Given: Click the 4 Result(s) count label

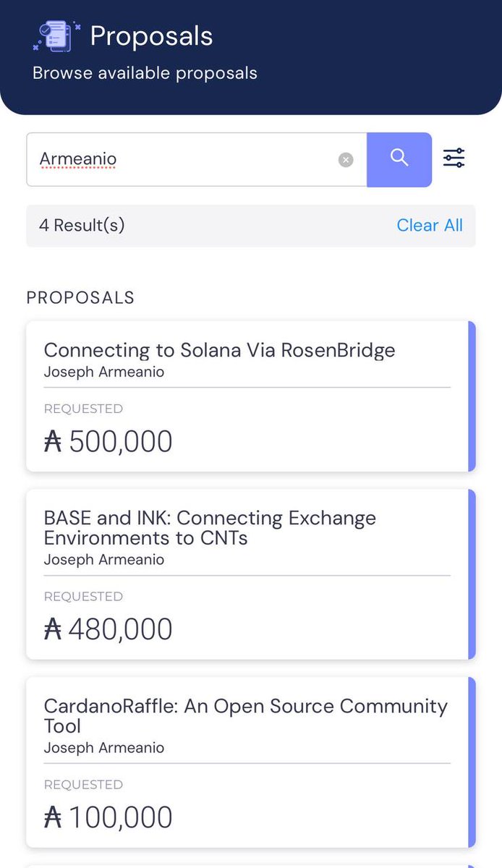Looking at the screenshot, I should tap(82, 226).
